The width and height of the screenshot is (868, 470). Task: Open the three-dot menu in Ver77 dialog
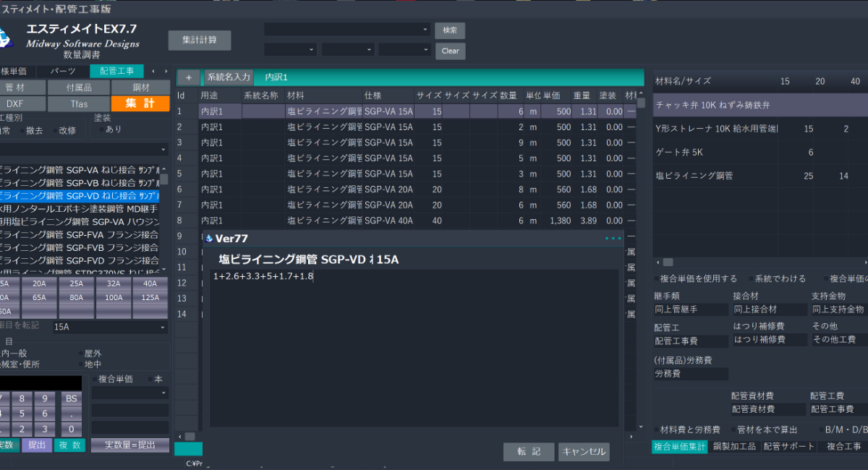click(x=613, y=238)
